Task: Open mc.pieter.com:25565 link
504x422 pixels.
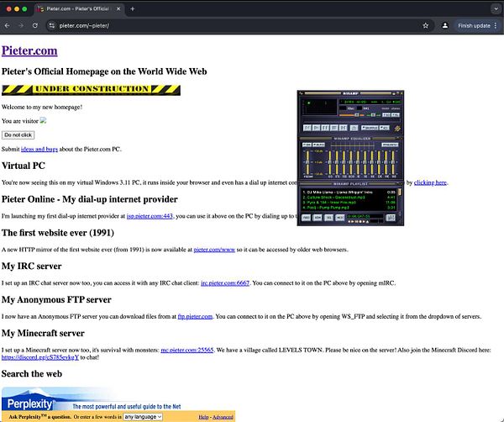Action: point(187,350)
